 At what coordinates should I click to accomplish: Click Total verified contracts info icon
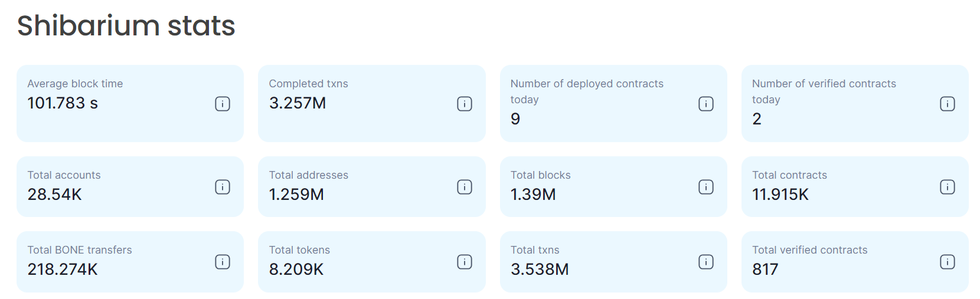click(x=948, y=262)
